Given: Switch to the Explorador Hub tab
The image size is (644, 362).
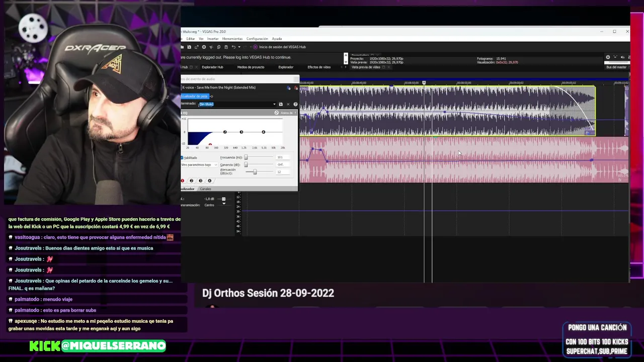Looking at the screenshot, I should (212, 67).
